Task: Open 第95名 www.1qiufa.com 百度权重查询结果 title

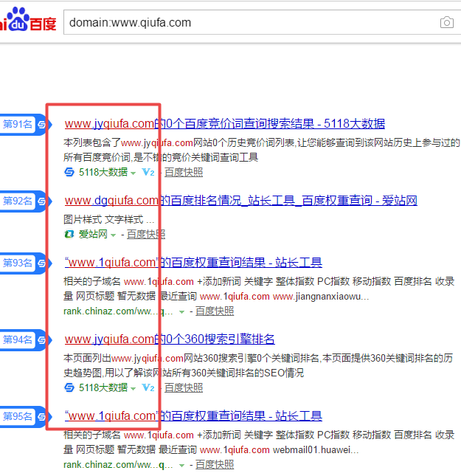Action: [193, 416]
